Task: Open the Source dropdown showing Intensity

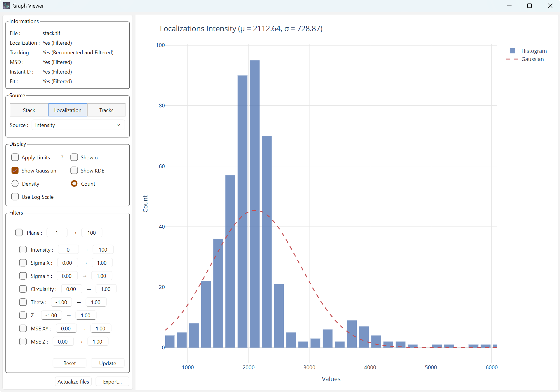Action: click(x=78, y=125)
